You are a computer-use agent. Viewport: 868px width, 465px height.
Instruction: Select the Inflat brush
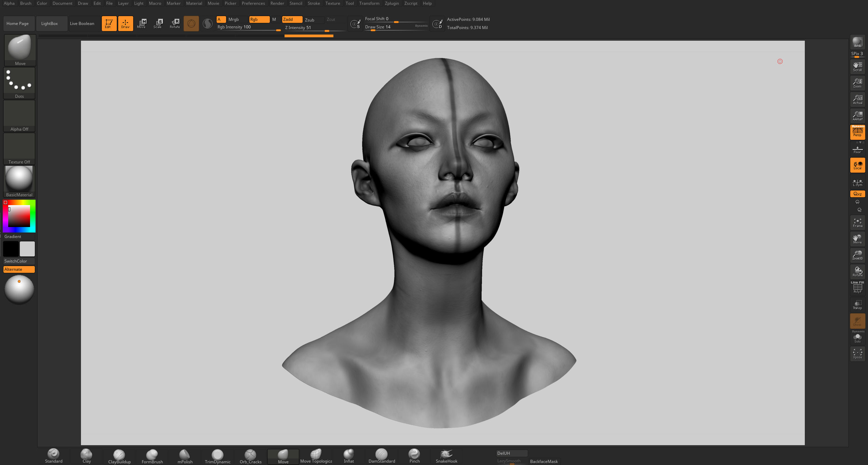click(x=349, y=456)
